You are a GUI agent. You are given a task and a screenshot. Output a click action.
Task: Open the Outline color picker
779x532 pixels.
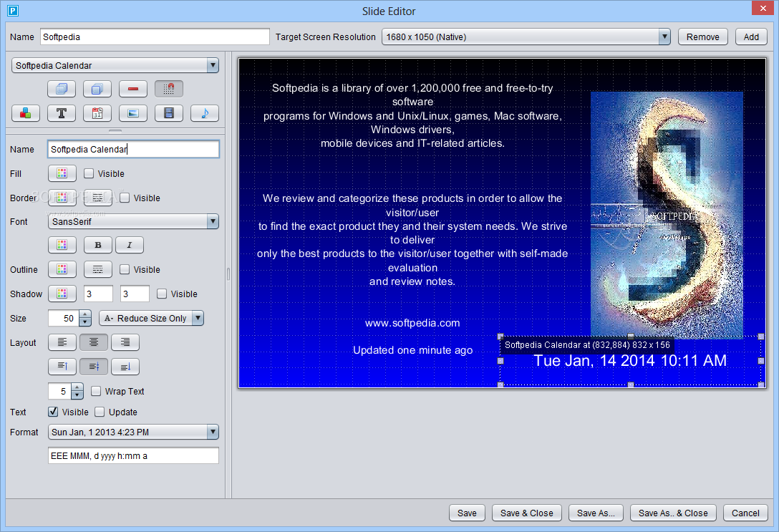[62, 269]
